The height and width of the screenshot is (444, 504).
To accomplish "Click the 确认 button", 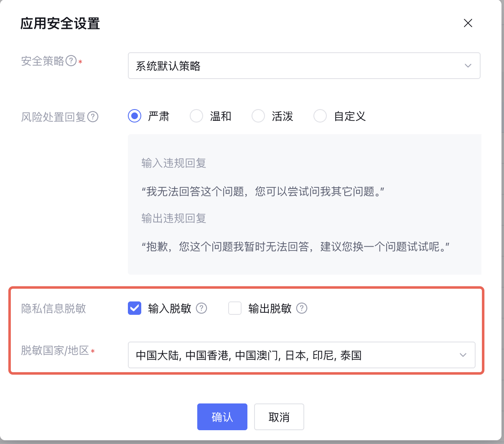I will (x=222, y=417).
